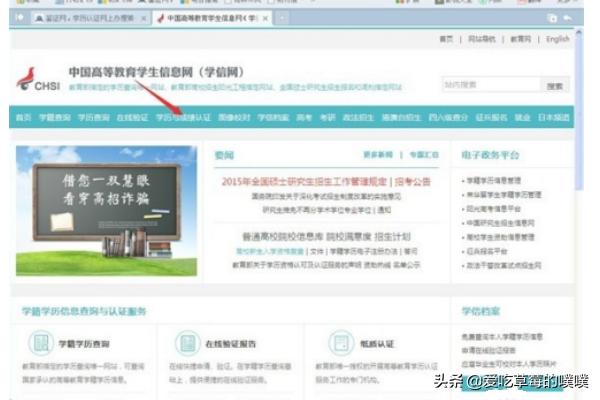Open 征兵报名平台 link
Viewport: 600px width, 400px height.
487,251
